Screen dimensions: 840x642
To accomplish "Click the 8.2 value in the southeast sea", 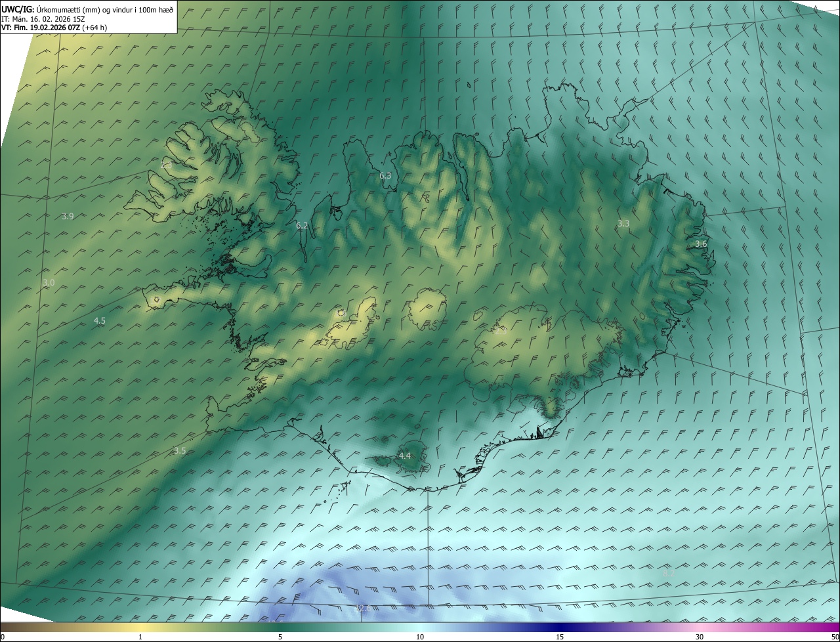I will pyautogui.click(x=669, y=574).
